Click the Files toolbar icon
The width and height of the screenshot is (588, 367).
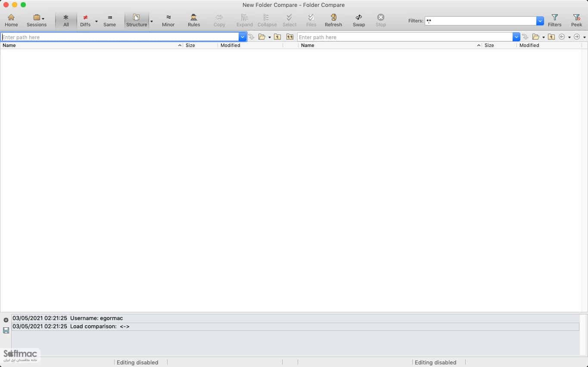point(311,20)
